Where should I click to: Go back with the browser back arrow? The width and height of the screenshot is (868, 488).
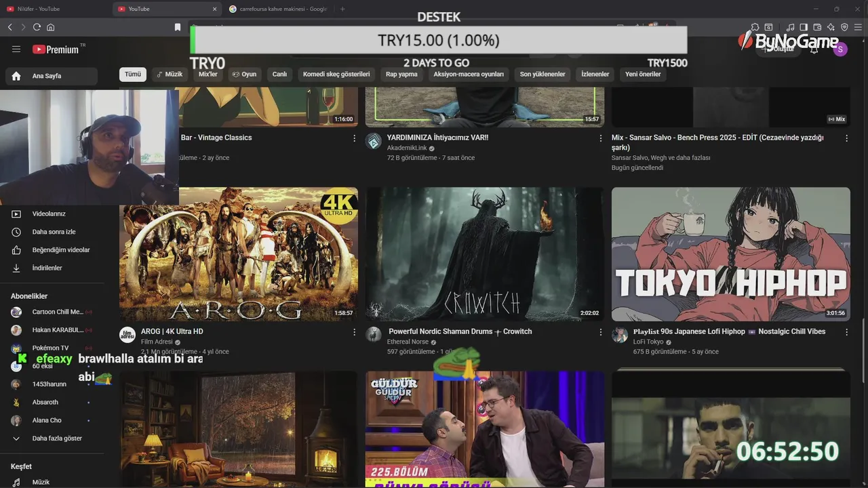click(x=9, y=27)
